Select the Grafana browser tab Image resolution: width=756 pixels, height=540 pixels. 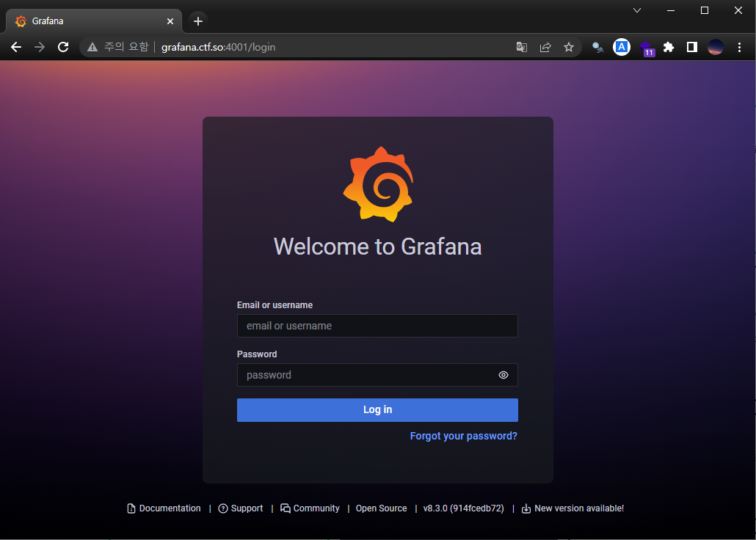tap(94, 21)
